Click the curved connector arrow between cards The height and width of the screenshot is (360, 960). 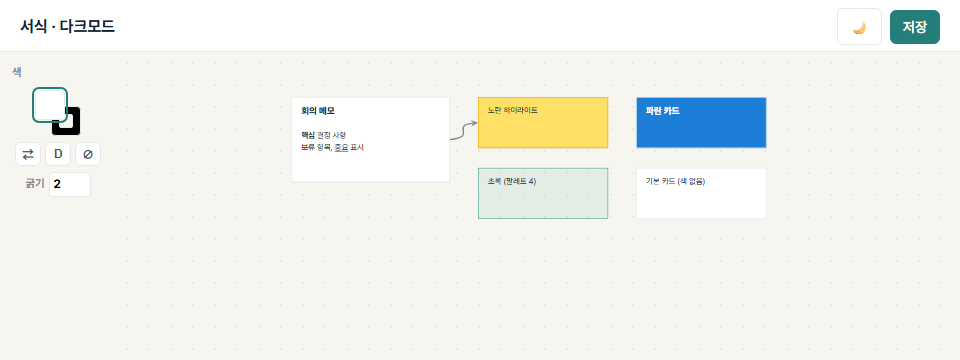463,130
